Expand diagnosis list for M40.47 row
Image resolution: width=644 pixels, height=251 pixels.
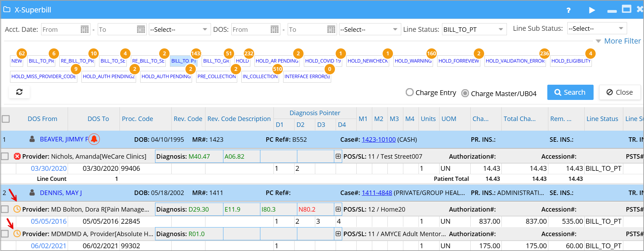coord(338,156)
